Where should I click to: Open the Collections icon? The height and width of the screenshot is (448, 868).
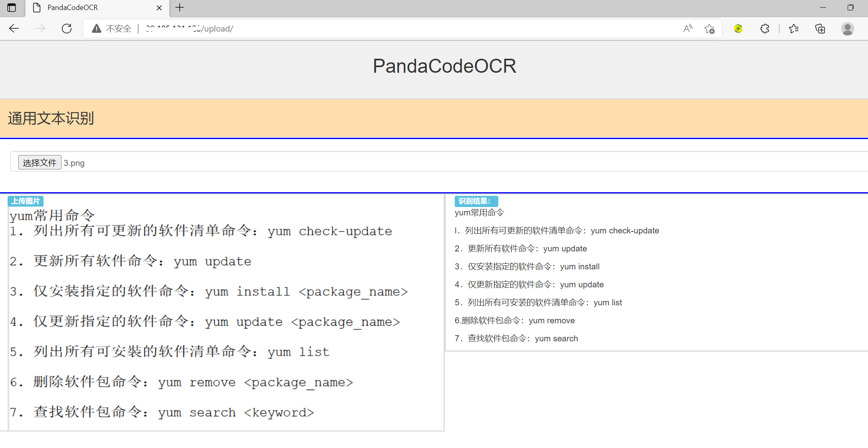[x=820, y=28]
